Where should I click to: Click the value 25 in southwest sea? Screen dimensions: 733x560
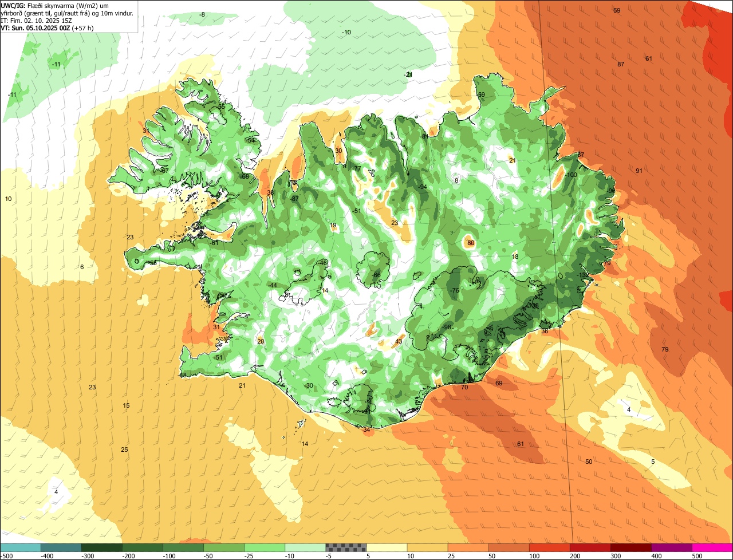click(124, 449)
